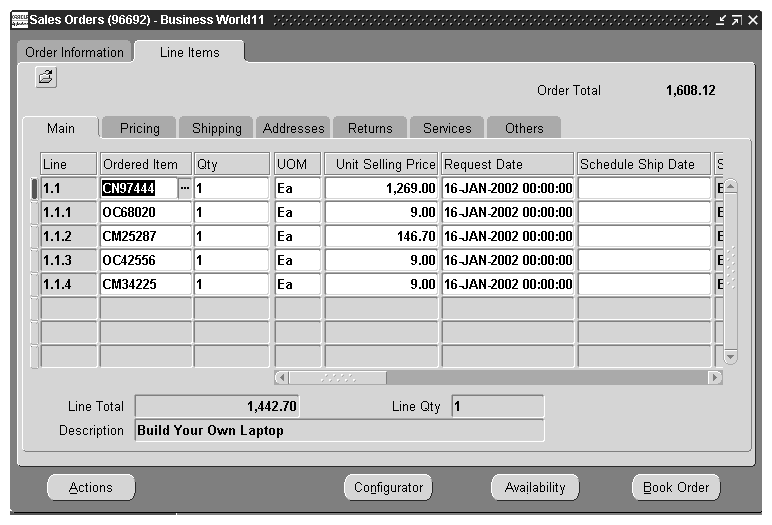
Task: Click unit selling price 1,269.00
Action: pyautogui.click(x=381, y=188)
